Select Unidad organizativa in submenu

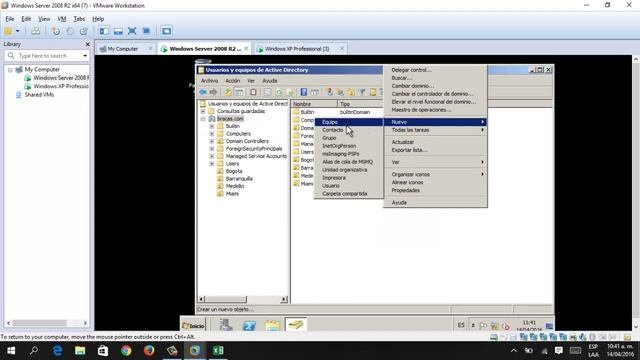click(x=349, y=170)
